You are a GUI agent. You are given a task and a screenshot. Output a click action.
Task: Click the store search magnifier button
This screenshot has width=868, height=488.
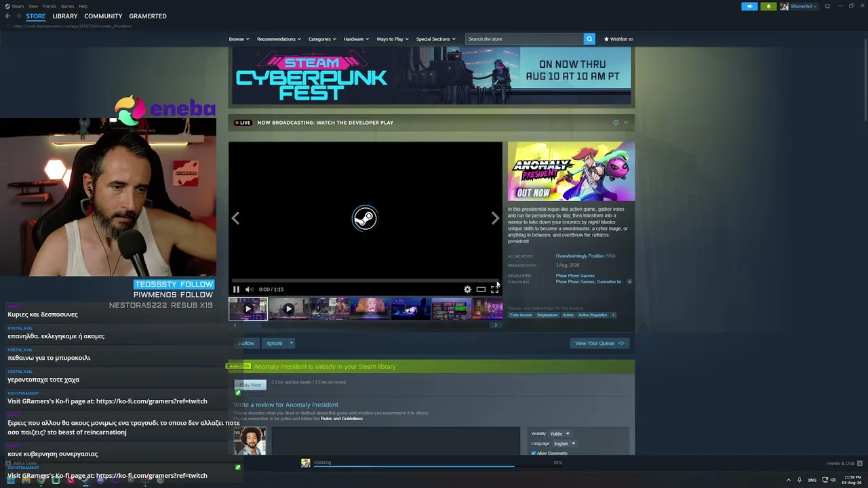[589, 39]
